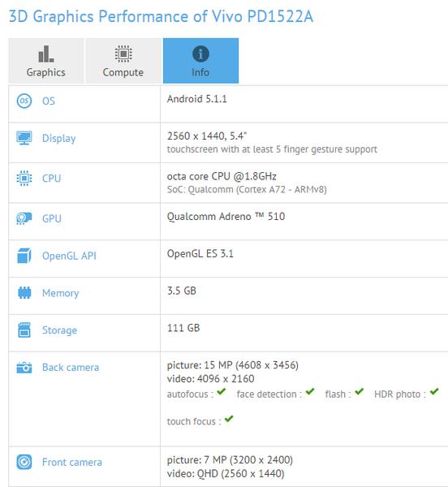
Task: Click the CPU label
Action: (x=52, y=179)
